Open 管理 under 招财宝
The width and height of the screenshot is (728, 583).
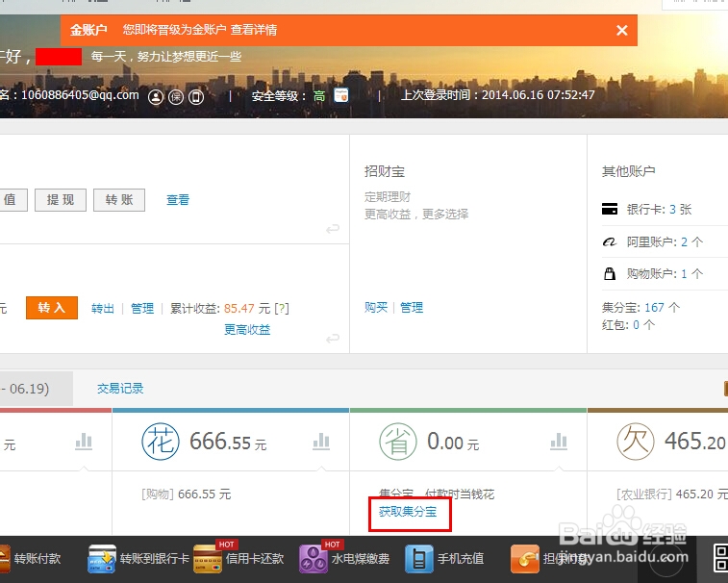pyautogui.click(x=412, y=308)
